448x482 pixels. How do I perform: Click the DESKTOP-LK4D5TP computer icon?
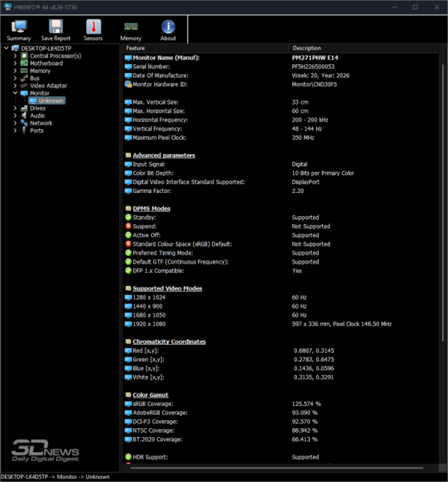[15, 48]
